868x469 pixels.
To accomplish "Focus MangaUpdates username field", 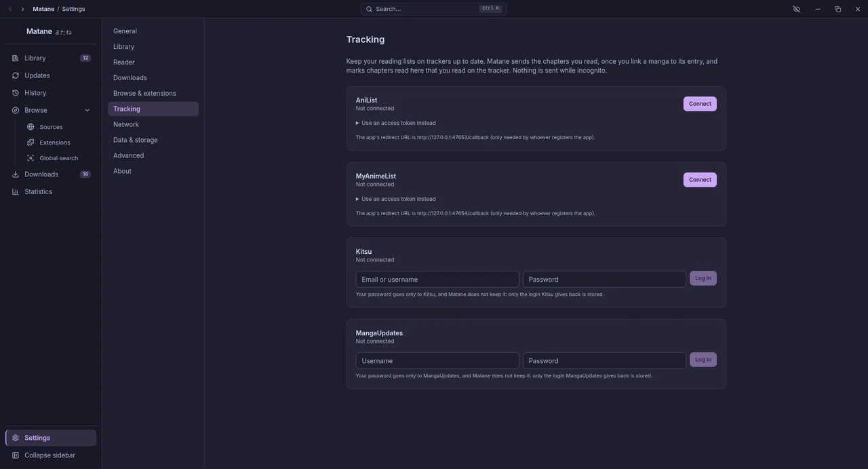I will click(x=437, y=361).
